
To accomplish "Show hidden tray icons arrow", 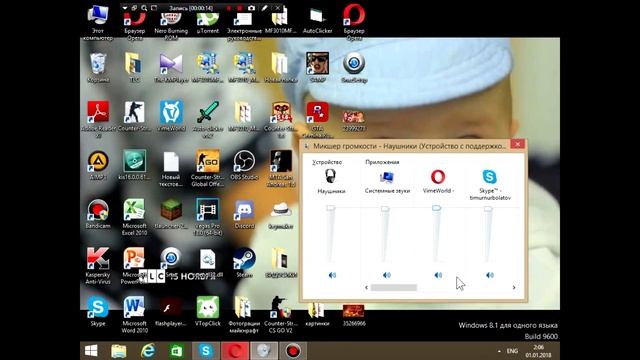I will [499, 351].
